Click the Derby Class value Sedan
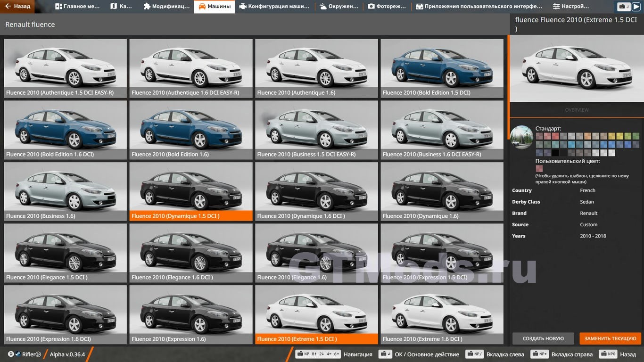Screen dimensions: 644x362 pyautogui.click(x=587, y=202)
